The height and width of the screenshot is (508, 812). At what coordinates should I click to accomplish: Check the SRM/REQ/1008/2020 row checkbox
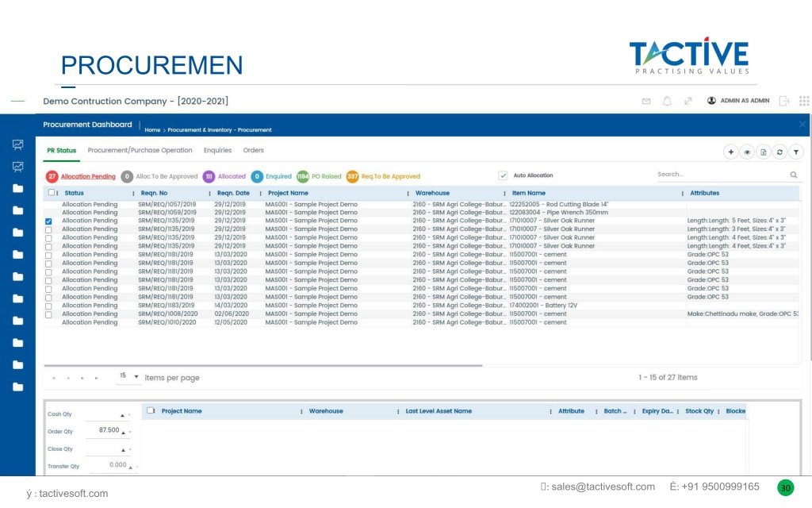48,314
